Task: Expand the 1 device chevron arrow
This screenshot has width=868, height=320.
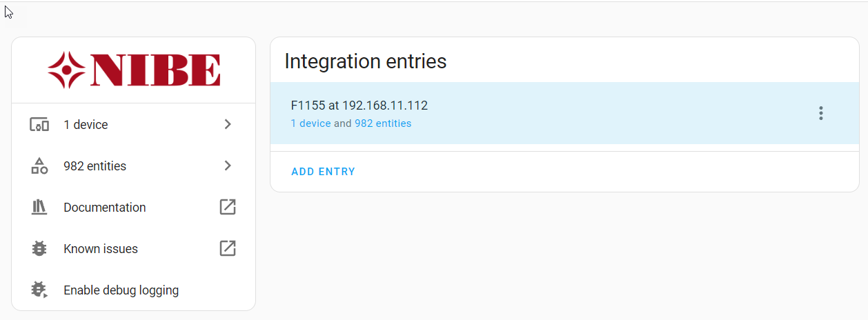Action: tap(228, 125)
